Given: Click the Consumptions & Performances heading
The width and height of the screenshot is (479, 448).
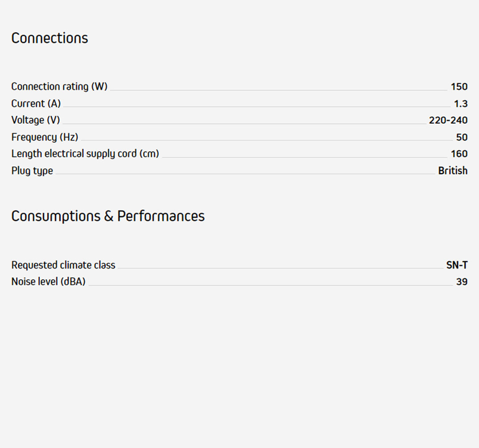Looking at the screenshot, I should coord(108,216).
